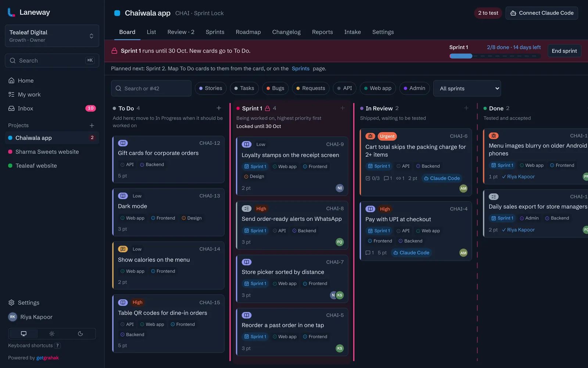Switch to the List tab

coord(151,32)
